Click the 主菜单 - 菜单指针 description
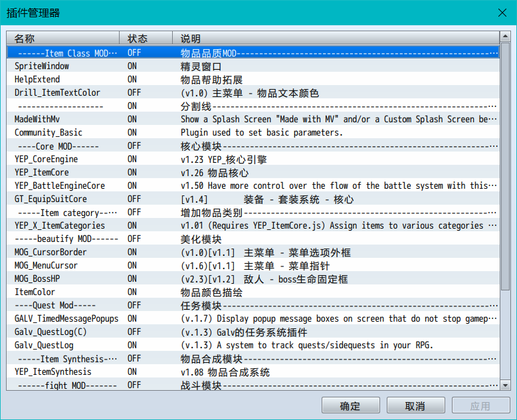This screenshot has height=420, width=517. pyautogui.click(x=255, y=266)
